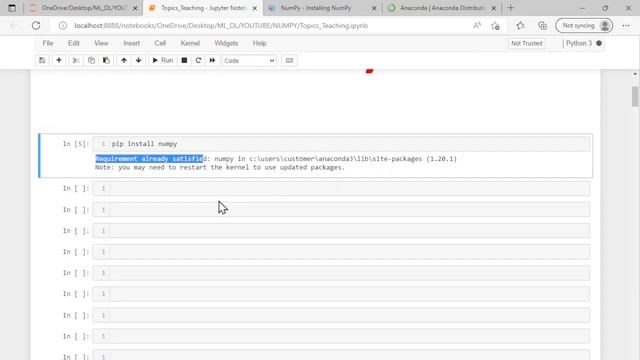Open the View menu
The image size is (640, 360).
point(101,43)
